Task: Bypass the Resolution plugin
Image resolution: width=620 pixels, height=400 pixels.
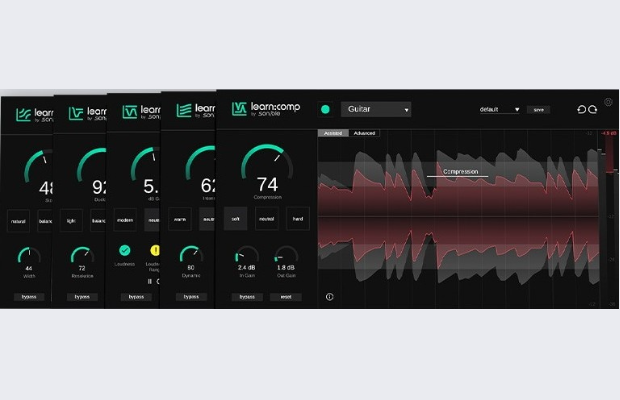Action: [82, 297]
